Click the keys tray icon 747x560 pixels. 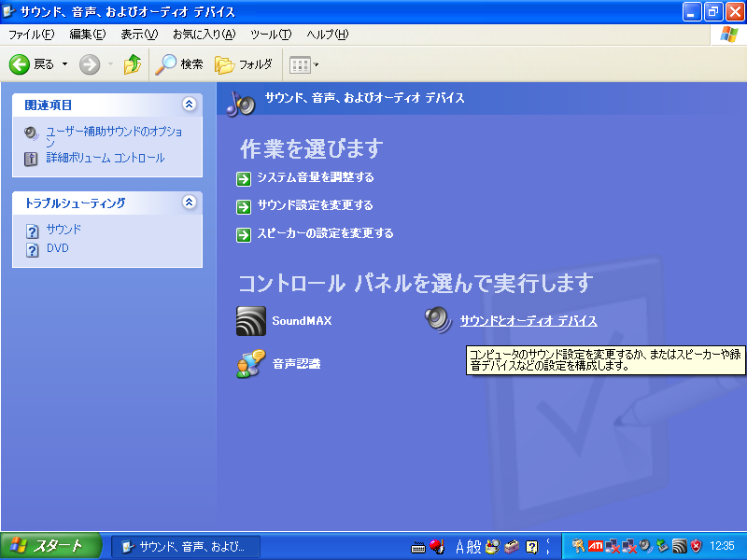[578, 546]
